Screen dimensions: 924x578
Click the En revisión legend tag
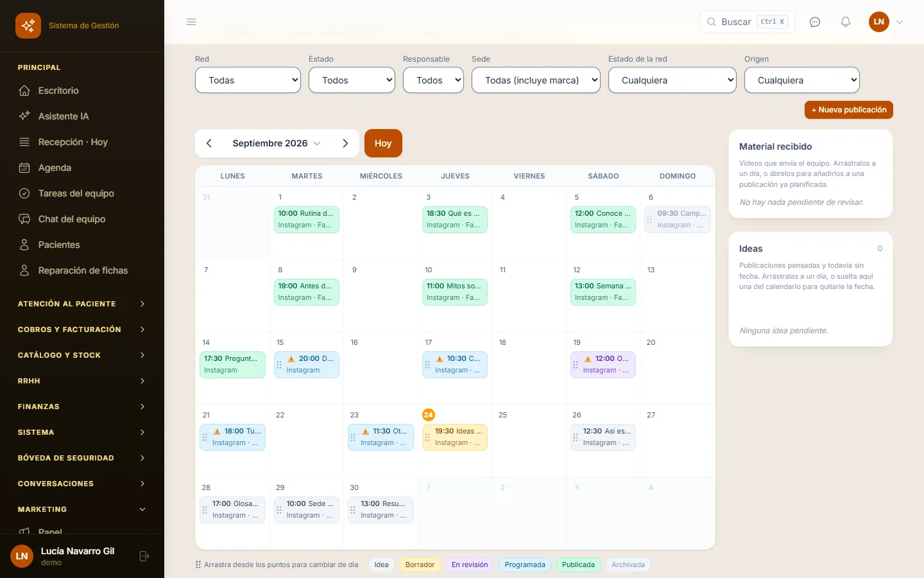(x=470, y=565)
